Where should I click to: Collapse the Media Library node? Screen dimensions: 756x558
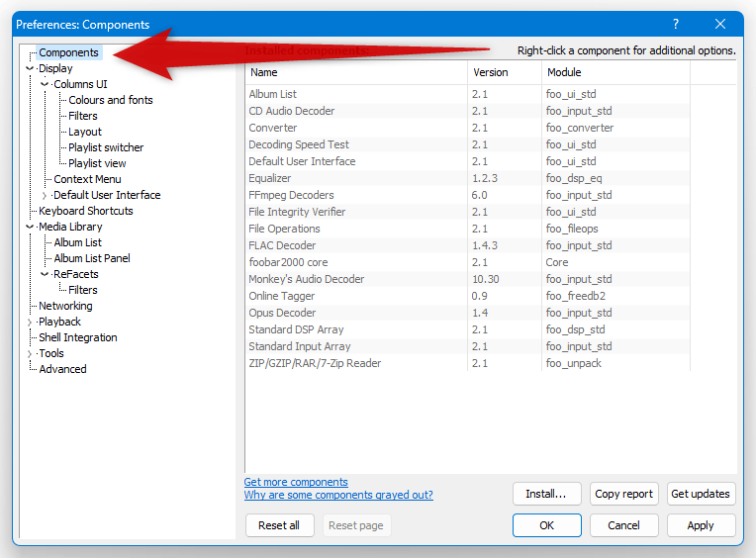(x=30, y=227)
